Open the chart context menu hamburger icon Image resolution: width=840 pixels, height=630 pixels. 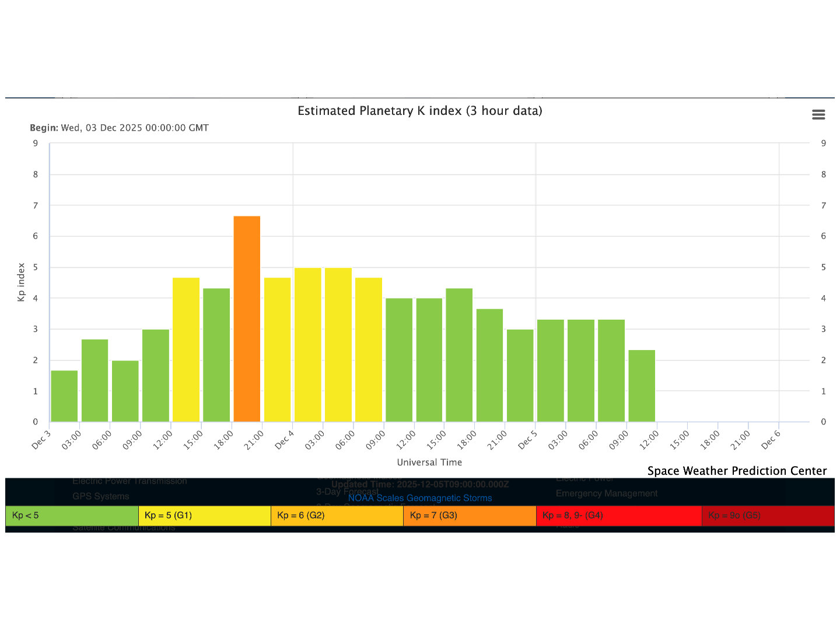pos(818,115)
